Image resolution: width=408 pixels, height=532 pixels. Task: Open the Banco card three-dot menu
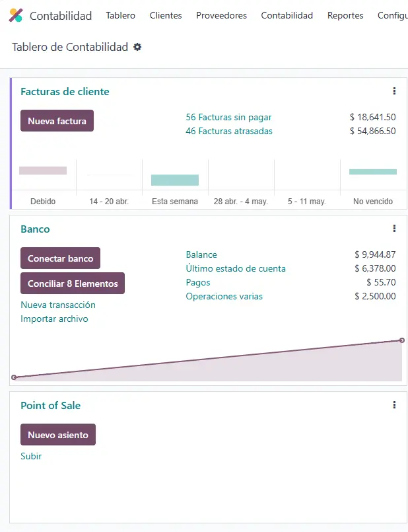click(394, 229)
